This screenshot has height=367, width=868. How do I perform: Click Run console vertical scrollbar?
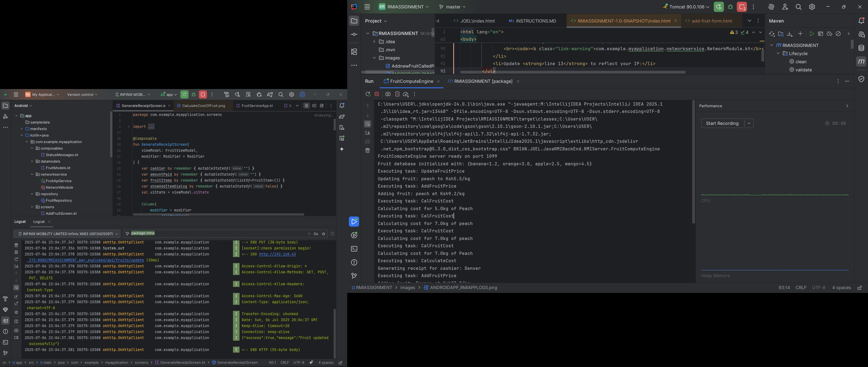click(693, 162)
